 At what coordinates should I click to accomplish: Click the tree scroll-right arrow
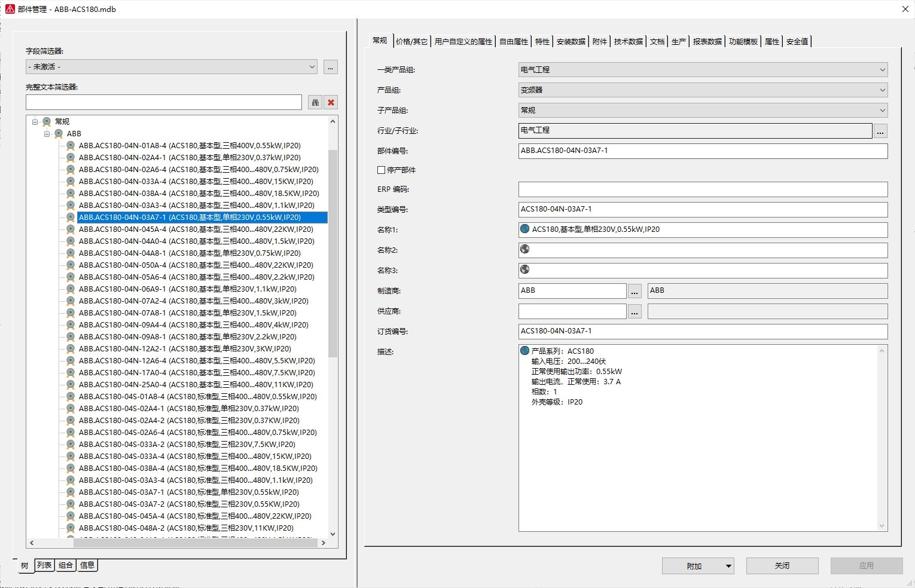[324, 543]
